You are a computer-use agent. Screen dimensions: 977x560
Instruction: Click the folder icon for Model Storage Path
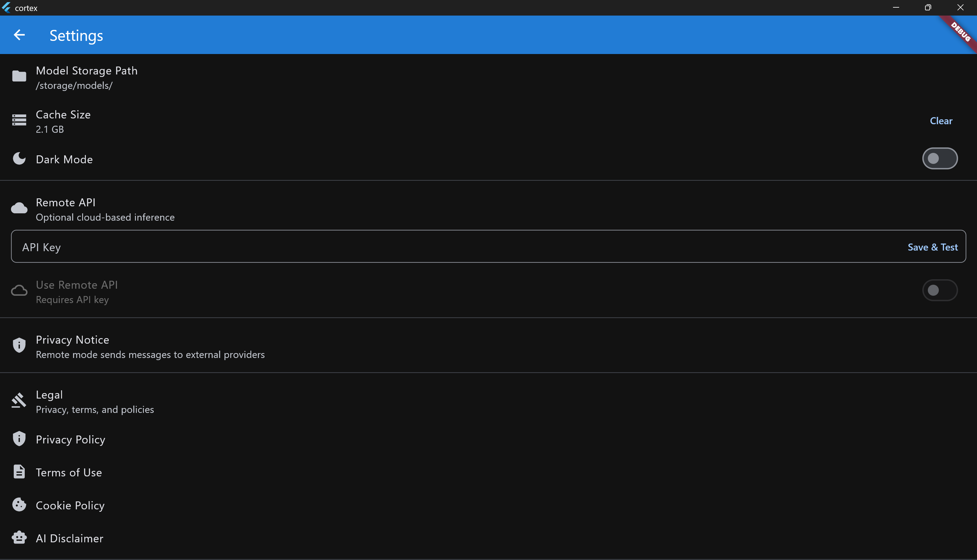19,76
